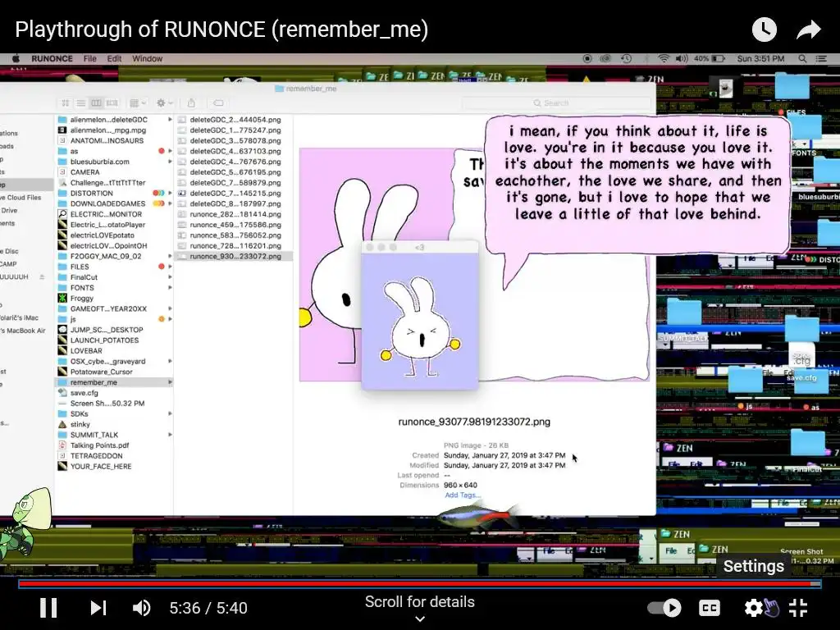Select file deleteGDC_2...444054.png
The height and width of the screenshot is (630, 840).
234,120
